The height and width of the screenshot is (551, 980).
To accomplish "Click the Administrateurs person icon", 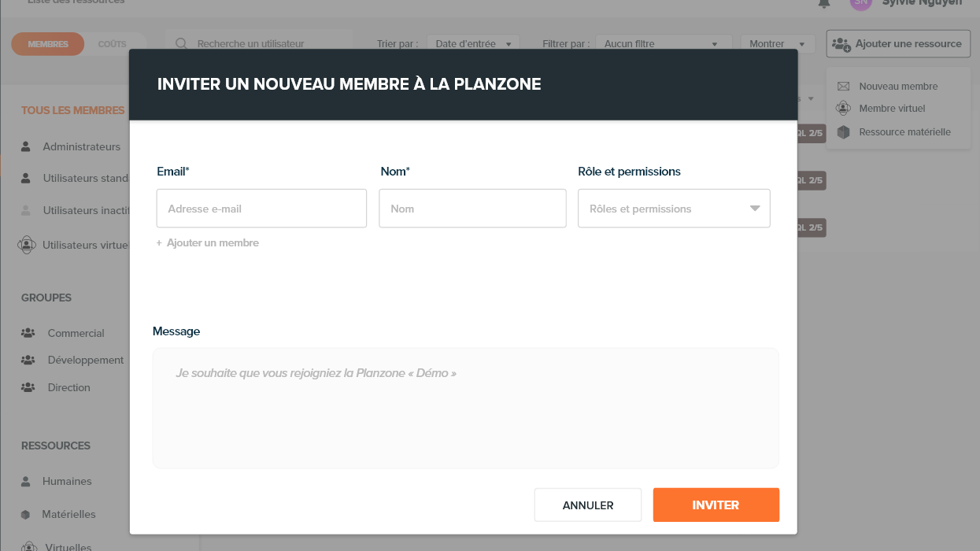I will click(x=26, y=146).
